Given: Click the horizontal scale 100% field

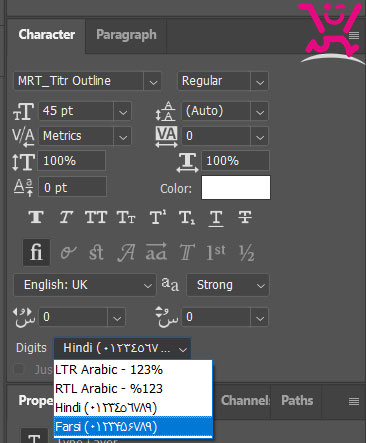Looking at the screenshot, I should click(235, 161).
